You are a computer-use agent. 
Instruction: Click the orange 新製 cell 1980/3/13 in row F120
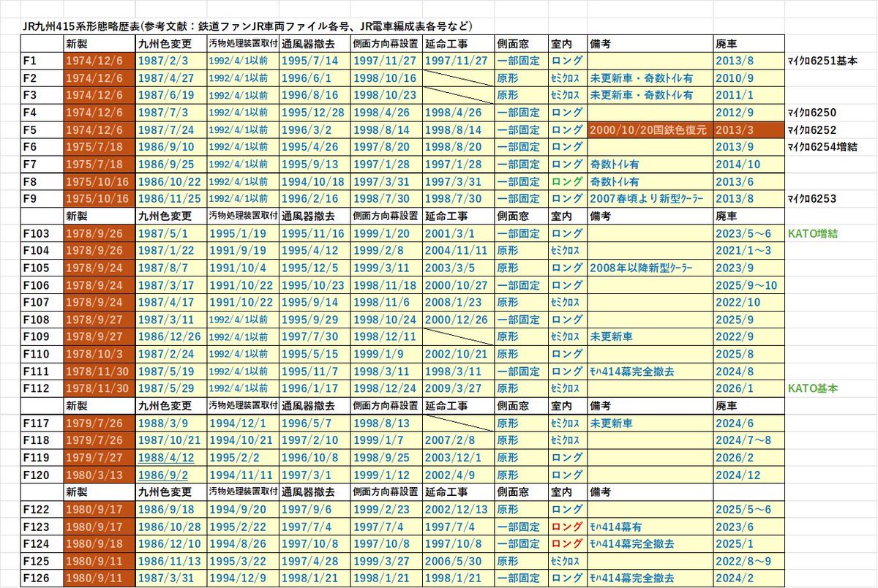coord(100,475)
